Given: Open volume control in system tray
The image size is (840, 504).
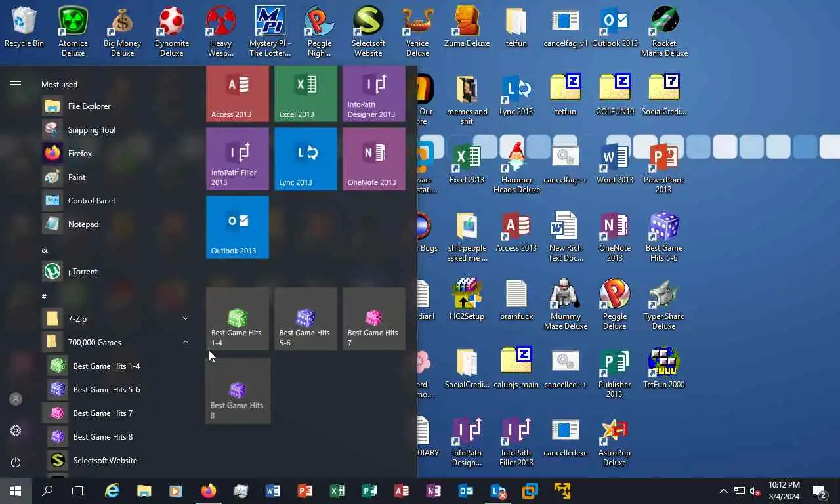Looking at the screenshot, I should pos(755,491).
